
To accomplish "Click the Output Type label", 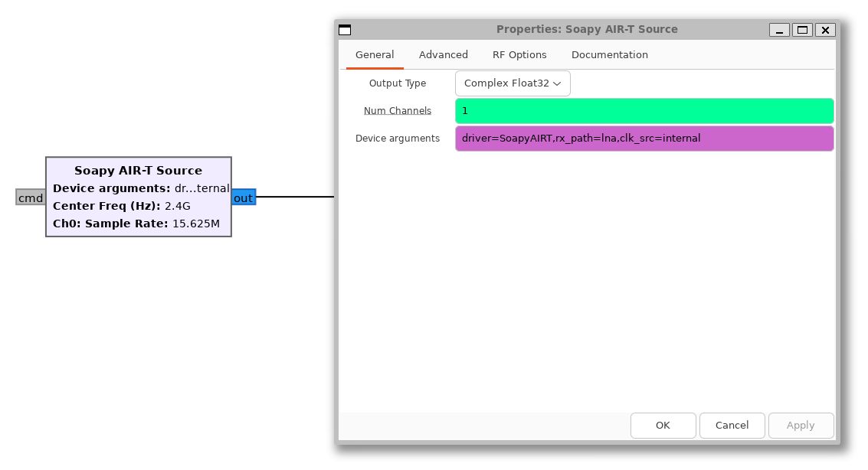I will coord(398,83).
